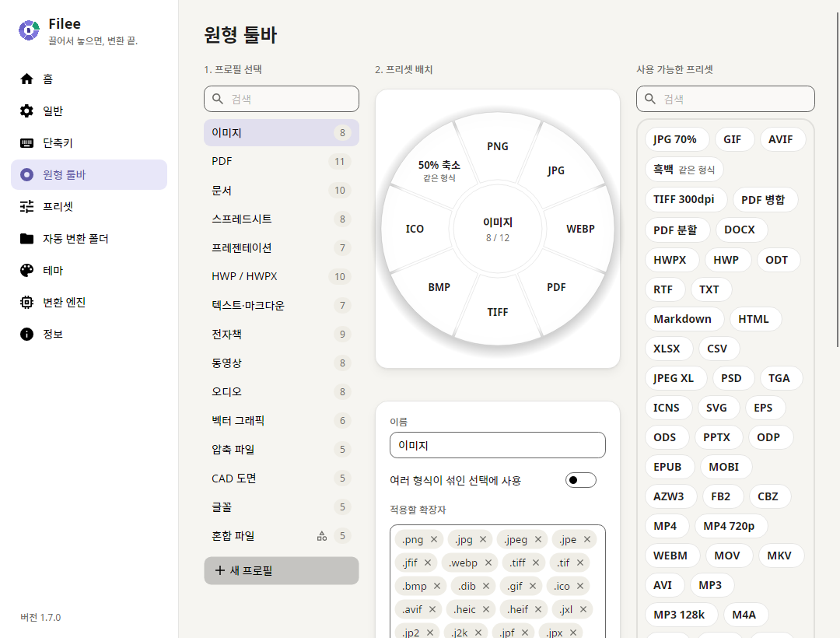This screenshot has width=840, height=638.
Task: Click the shapes icon in 혼합 파일 row
Action: (322, 535)
